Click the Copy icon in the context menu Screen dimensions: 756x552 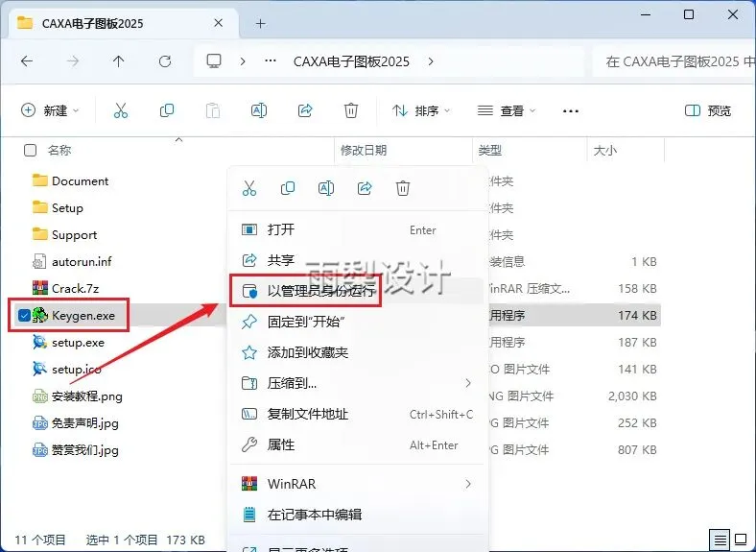(x=288, y=188)
